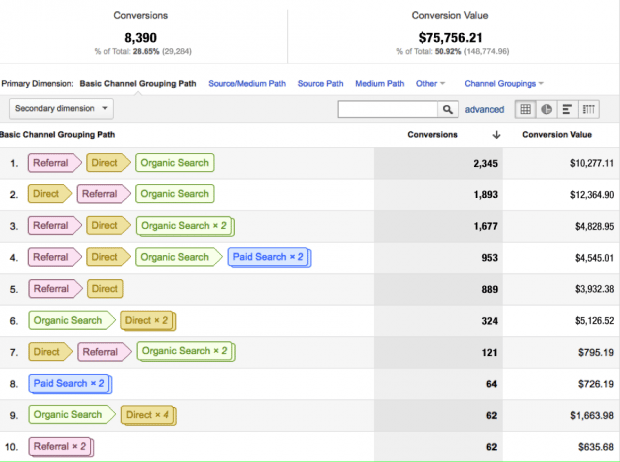Select Source/Medium Path dimension
The height and width of the screenshot is (462, 620).
click(x=249, y=84)
